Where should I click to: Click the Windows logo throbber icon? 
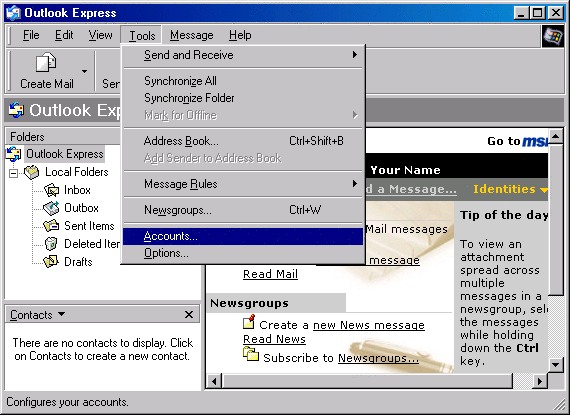[553, 36]
